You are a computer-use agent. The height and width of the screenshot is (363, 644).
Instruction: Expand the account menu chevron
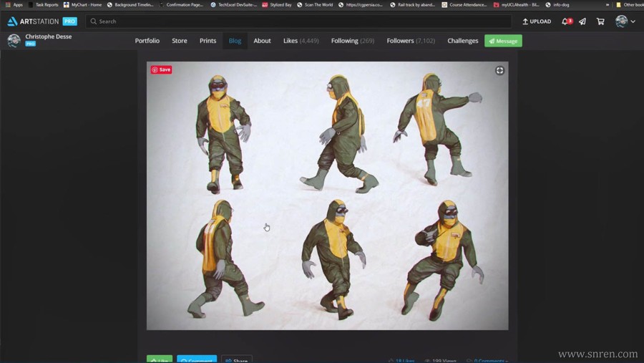pyautogui.click(x=633, y=21)
